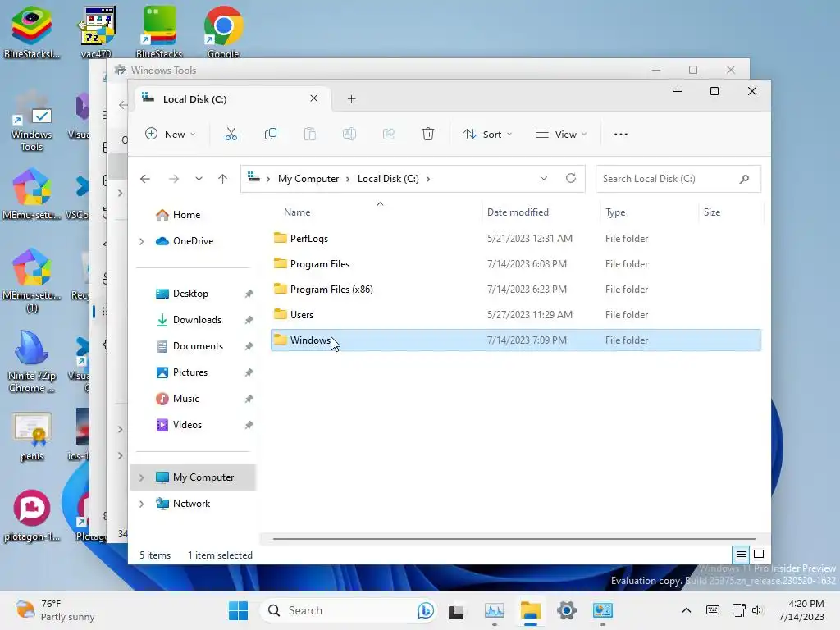Screen dimensions: 840x630
Task: Open File Explorer from the taskbar
Action: click(531, 610)
